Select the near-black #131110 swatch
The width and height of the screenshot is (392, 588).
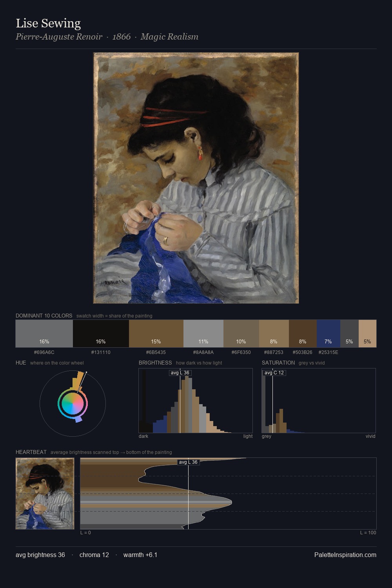[x=101, y=334]
